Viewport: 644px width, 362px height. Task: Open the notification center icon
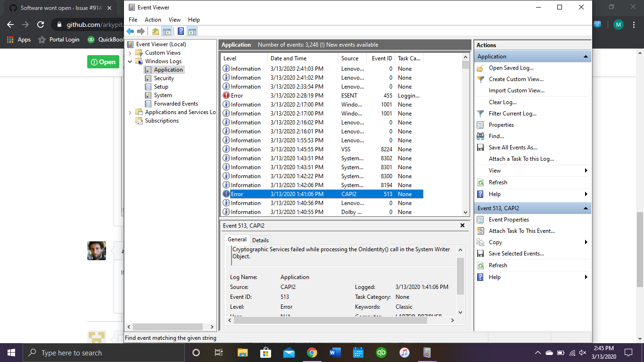(628, 353)
